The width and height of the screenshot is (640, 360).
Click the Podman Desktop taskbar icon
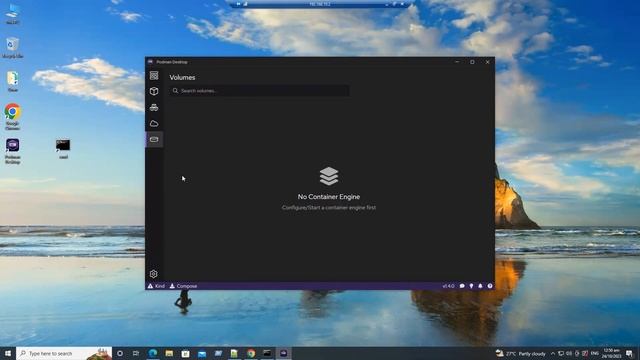click(x=284, y=353)
